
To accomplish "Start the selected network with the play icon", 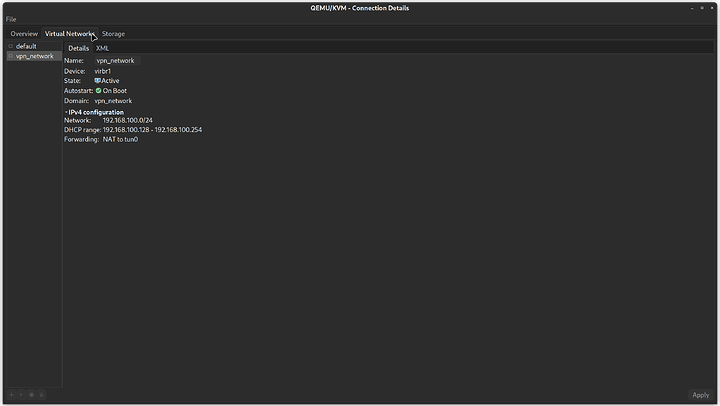I will (x=21, y=395).
